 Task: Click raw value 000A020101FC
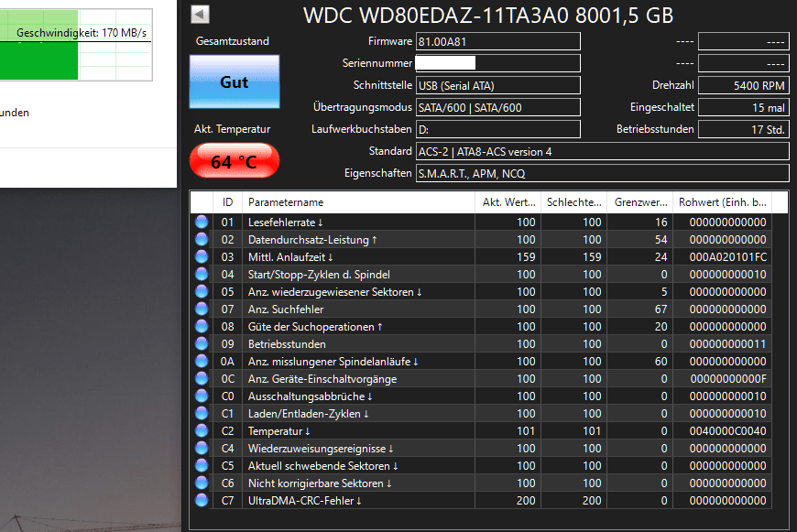pos(728,256)
